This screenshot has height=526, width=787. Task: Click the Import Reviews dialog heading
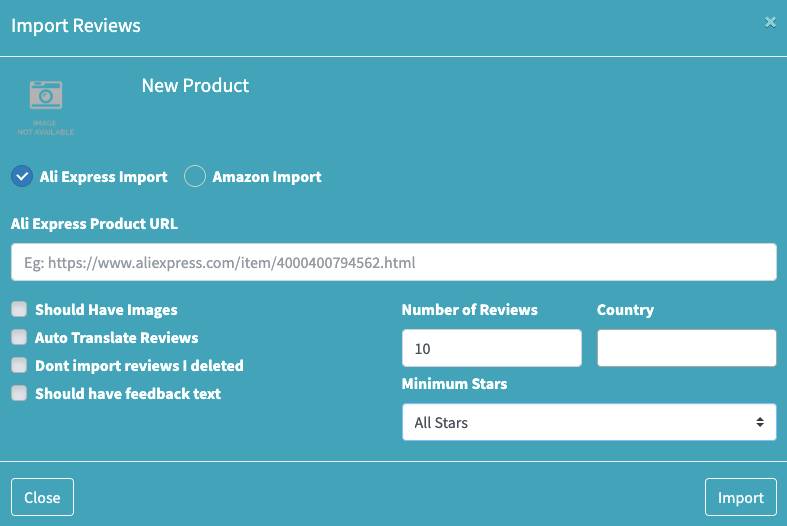pyautogui.click(x=76, y=25)
